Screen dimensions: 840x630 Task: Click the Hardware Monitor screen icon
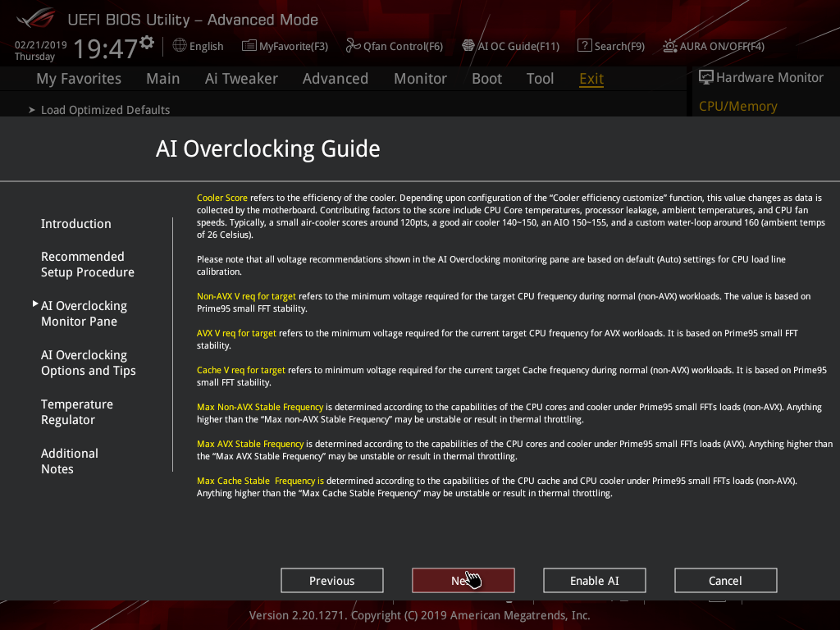pyautogui.click(x=706, y=77)
